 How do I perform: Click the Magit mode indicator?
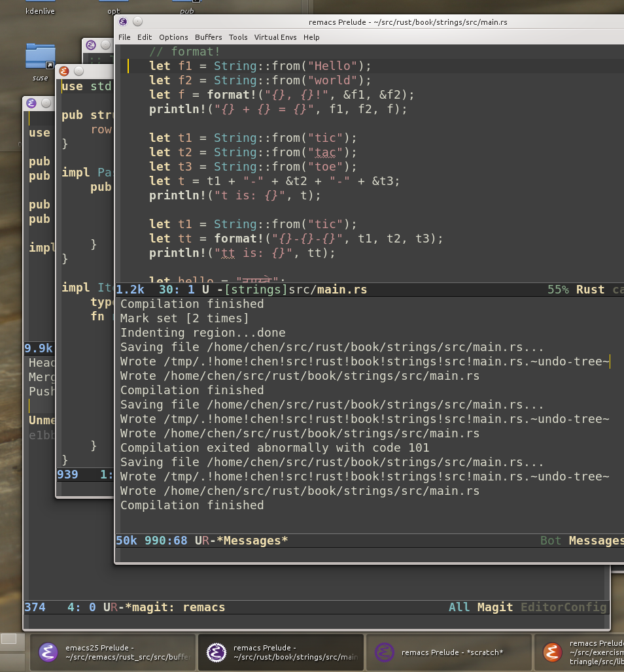click(x=495, y=607)
